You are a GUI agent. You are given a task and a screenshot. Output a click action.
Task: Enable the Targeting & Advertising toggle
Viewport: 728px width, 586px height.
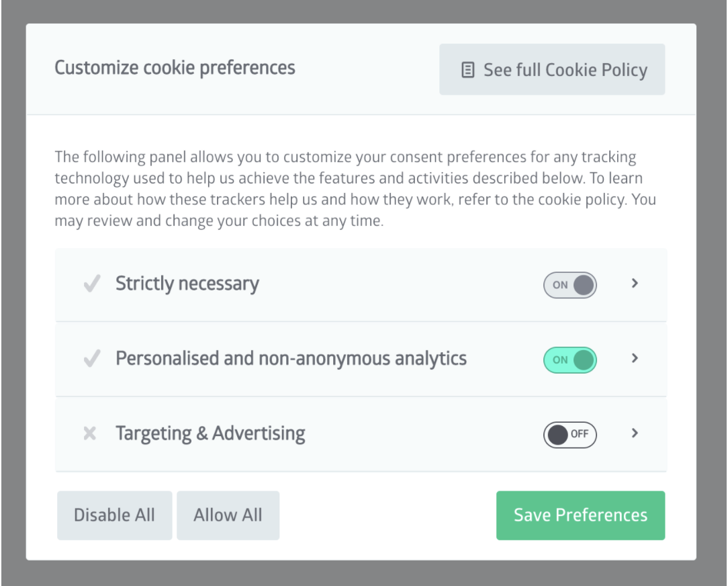tap(570, 435)
